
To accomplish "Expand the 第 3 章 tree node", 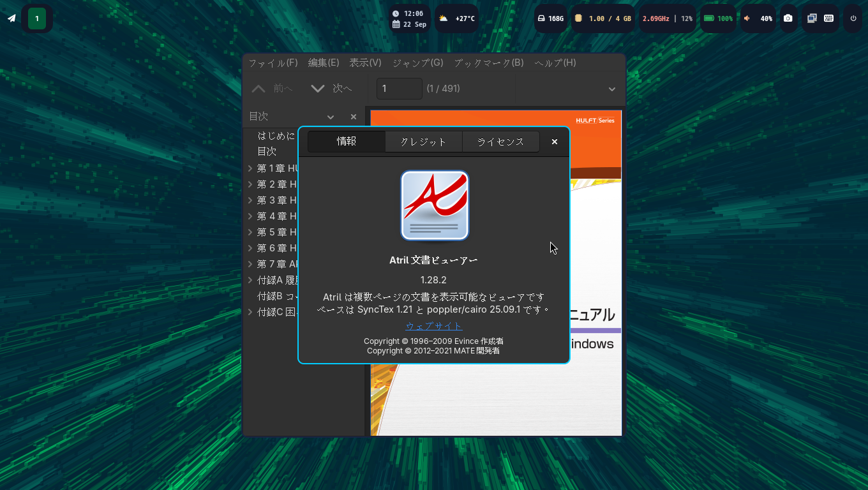I will click(x=250, y=200).
